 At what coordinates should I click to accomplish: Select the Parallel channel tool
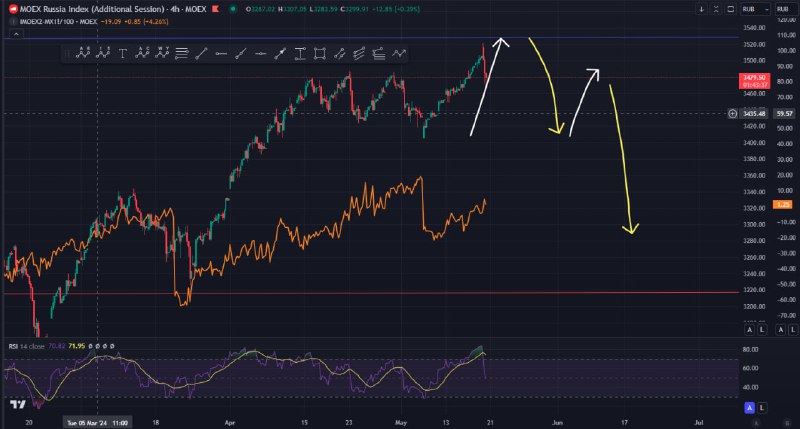point(339,53)
